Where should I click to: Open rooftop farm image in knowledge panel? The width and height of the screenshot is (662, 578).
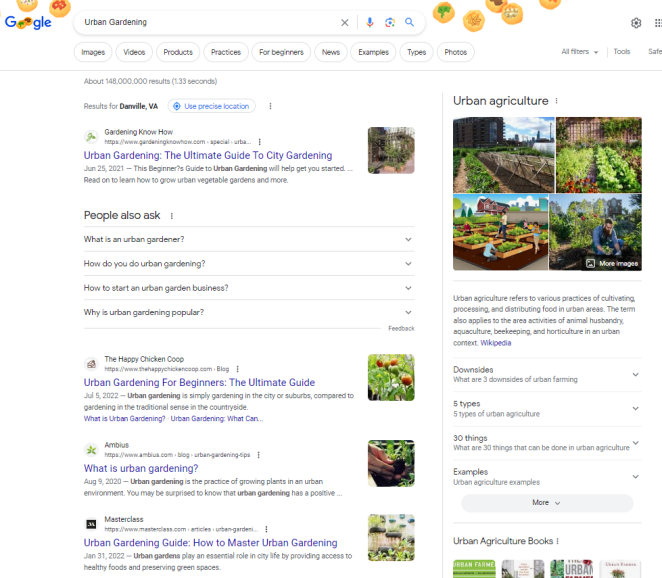click(504, 155)
